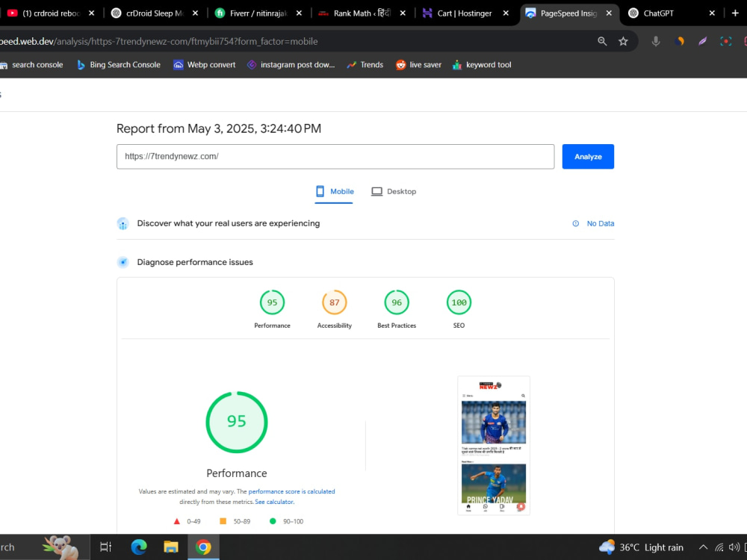Select the Mobile report tab
This screenshot has height=560, width=747.
(335, 191)
